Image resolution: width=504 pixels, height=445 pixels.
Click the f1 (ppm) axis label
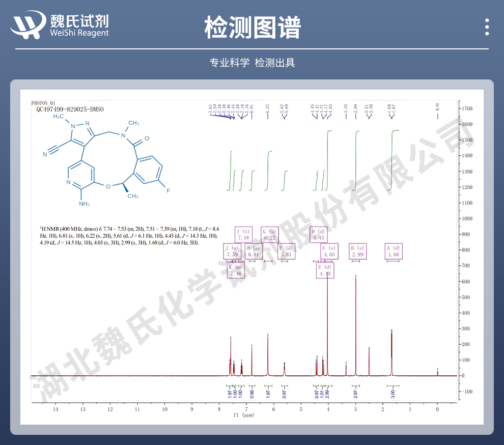(x=244, y=415)
